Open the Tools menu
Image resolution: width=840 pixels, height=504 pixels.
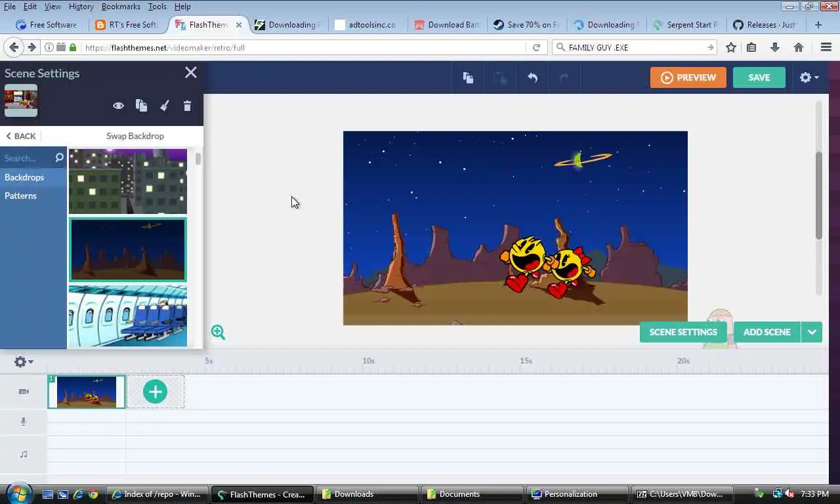(x=157, y=7)
